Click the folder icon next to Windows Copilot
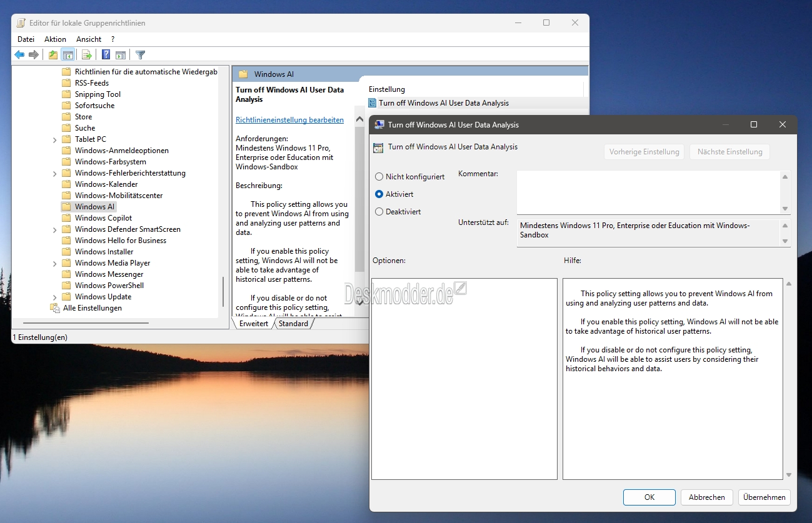Screen dimensions: 812x523 tap(66, 218)
